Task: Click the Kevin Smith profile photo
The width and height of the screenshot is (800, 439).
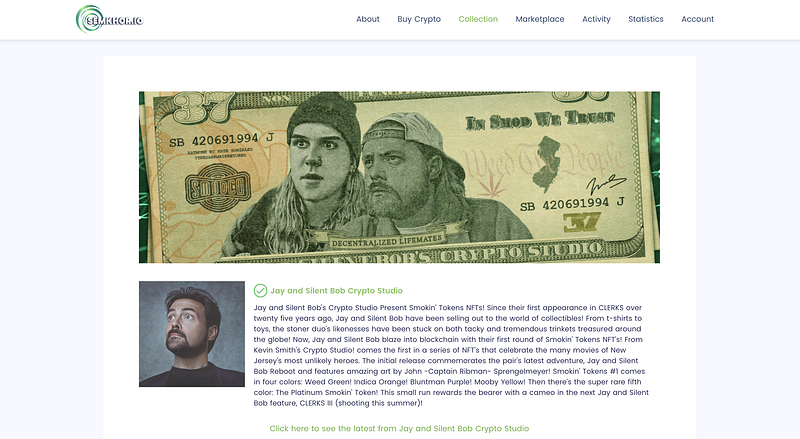Action: (192, 334)
